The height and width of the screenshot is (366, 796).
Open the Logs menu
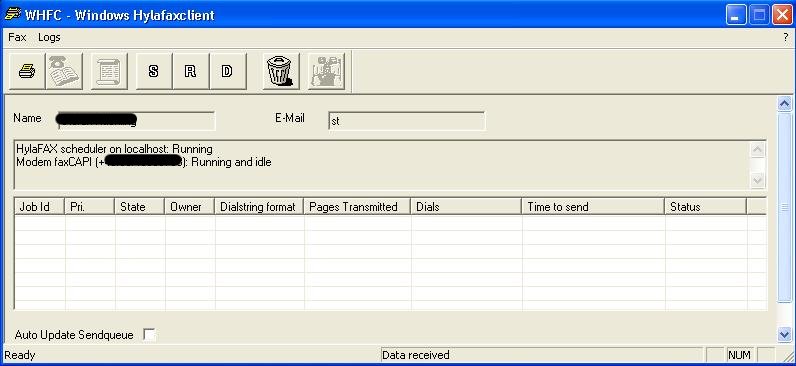[49, 38]
